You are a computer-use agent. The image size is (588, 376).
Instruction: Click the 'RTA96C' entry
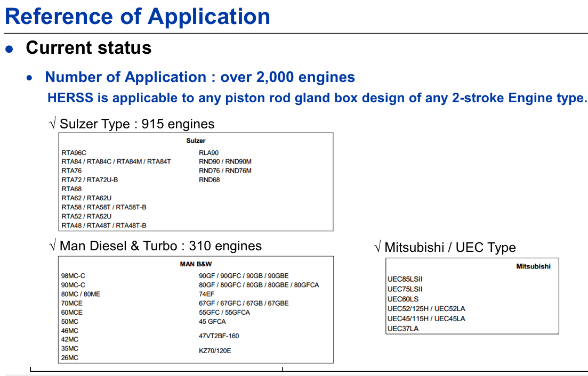coord(74,153)
